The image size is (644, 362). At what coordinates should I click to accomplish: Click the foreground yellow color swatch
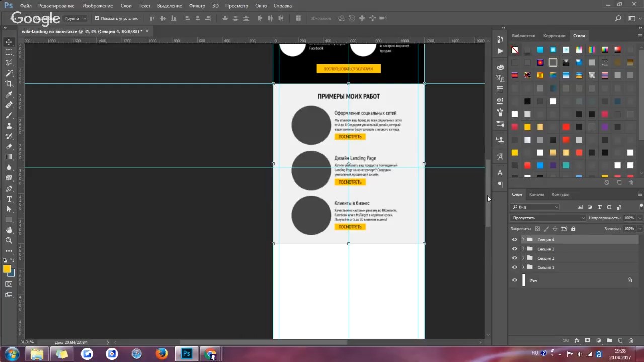pyautogui.click(x=7, y=269)
